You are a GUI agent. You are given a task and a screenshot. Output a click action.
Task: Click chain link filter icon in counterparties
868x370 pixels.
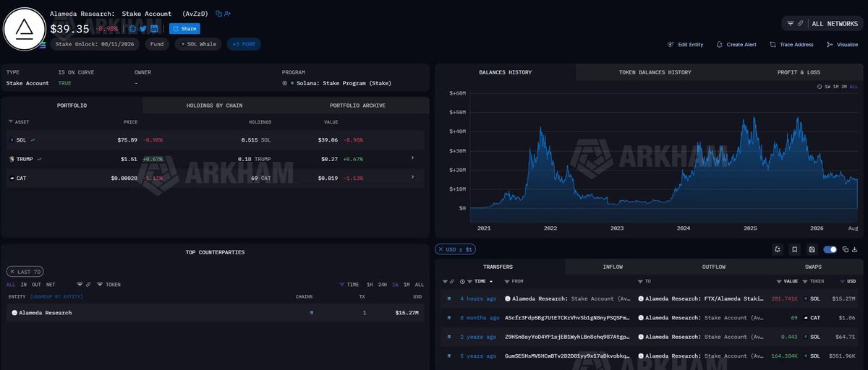[89, 285]
